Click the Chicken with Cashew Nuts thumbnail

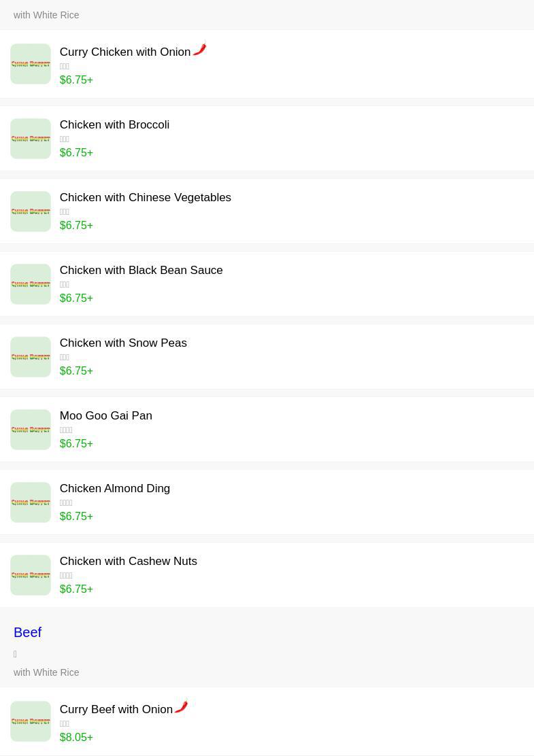(31, 575)
